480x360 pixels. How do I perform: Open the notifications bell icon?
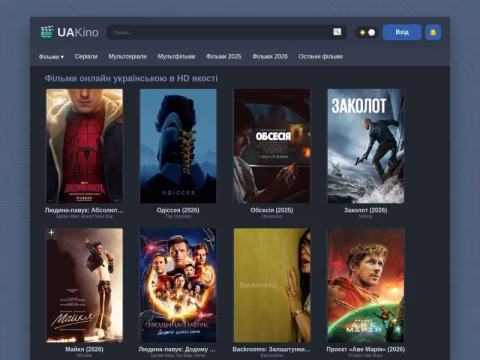click(433, 32)
